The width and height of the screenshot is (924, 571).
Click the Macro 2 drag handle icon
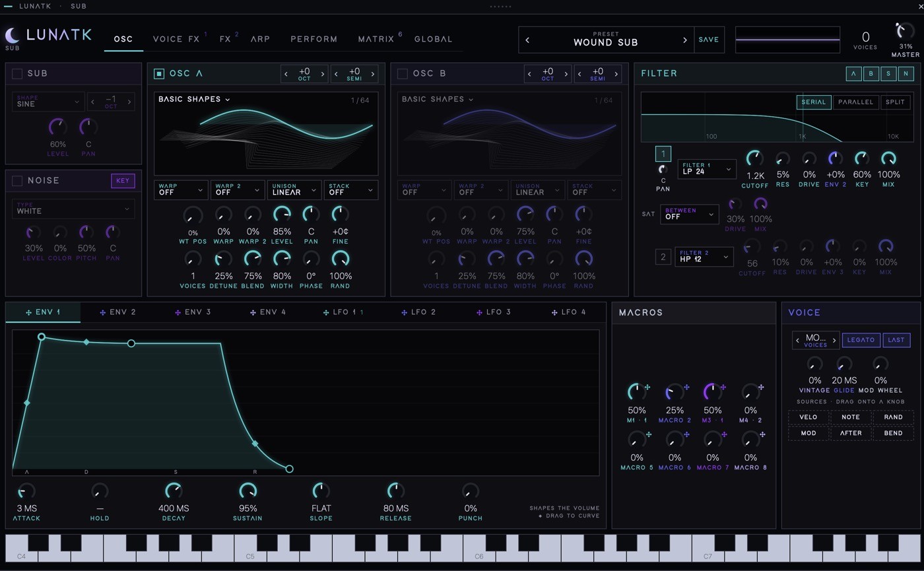coord(686,387)
